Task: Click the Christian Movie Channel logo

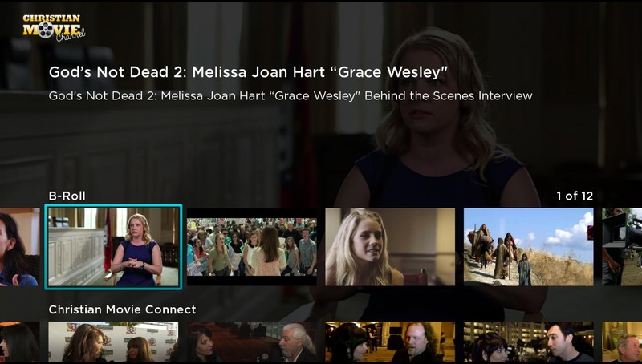Action: [54, 28]
